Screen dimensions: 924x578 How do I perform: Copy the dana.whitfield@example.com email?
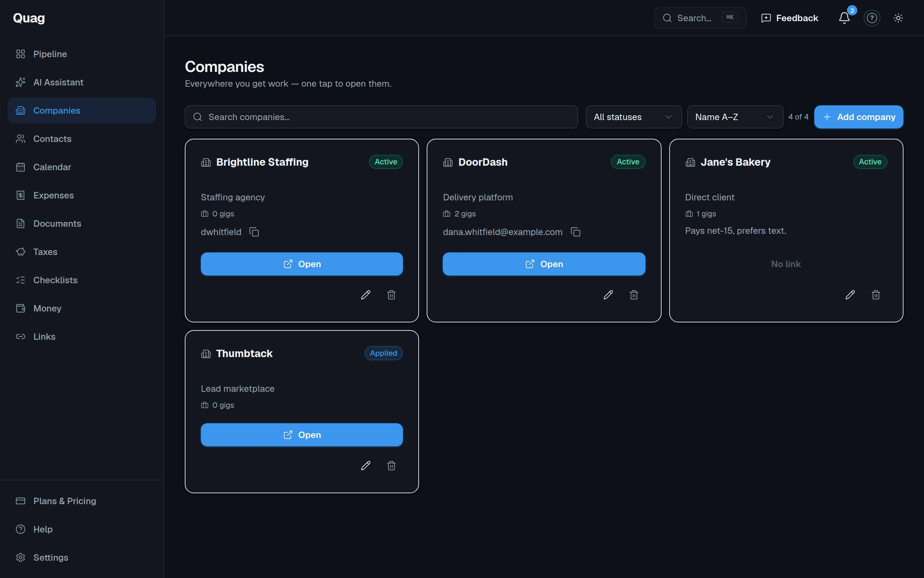575,232
